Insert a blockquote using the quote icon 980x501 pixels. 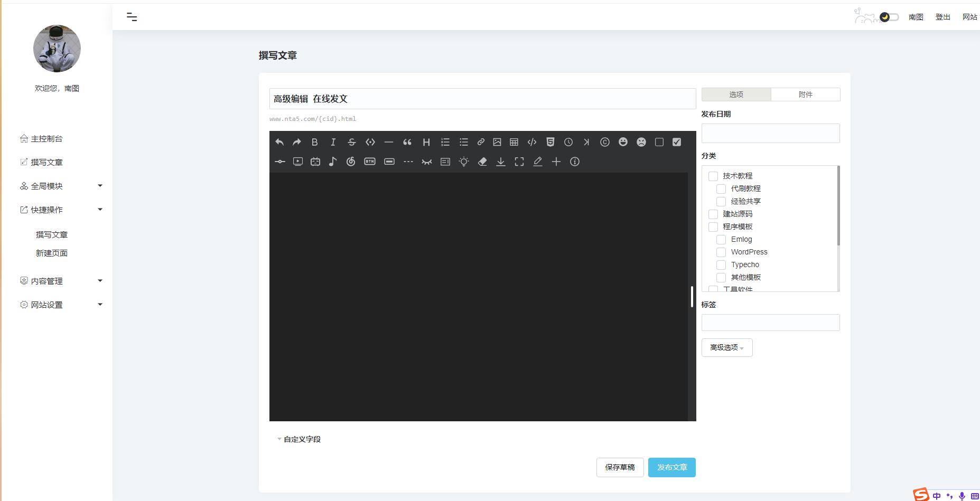pyautogui.click(x=407, y=142)
